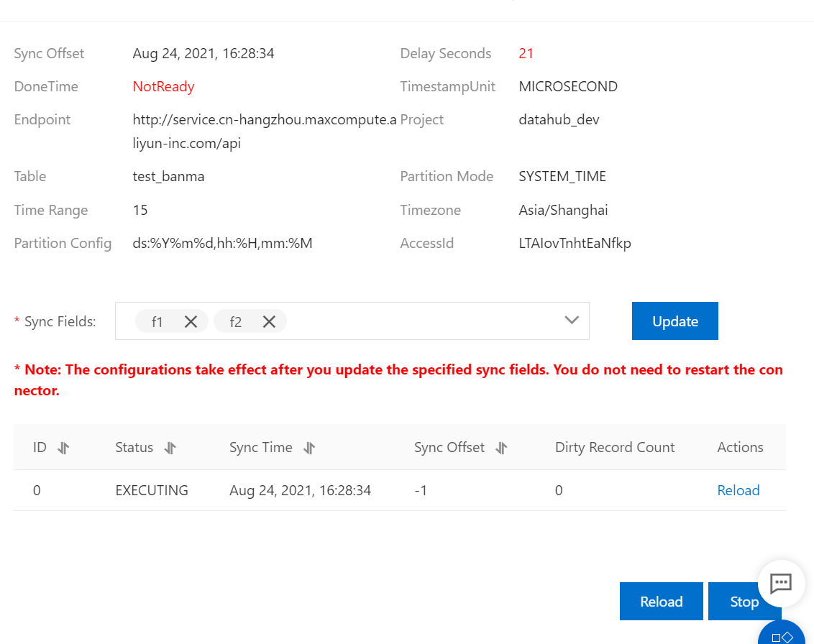This screenshot has height=644, width=814.
Task: Click the blue circular floating icon
Action: click(x=782, y=635)
